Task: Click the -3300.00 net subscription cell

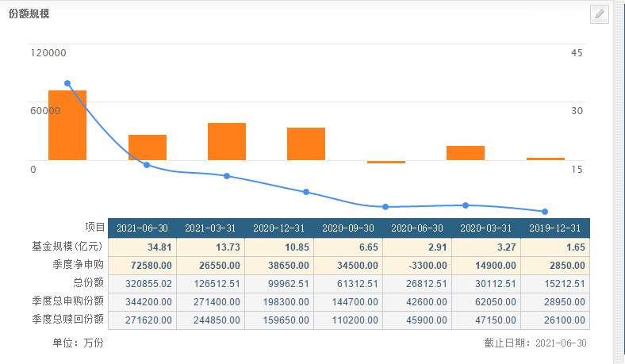Action: 417,265
